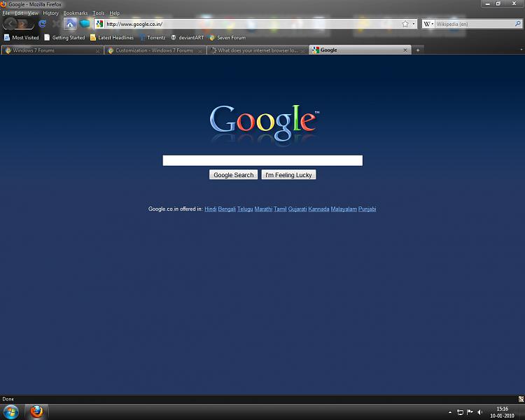
Task: Reload the page with the blue refresh icon
Action: click(42, 24)
